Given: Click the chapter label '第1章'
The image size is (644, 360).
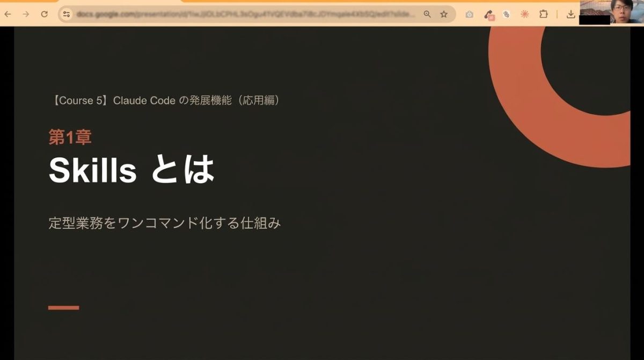Looking at the screenshot, I should (70, 137).
